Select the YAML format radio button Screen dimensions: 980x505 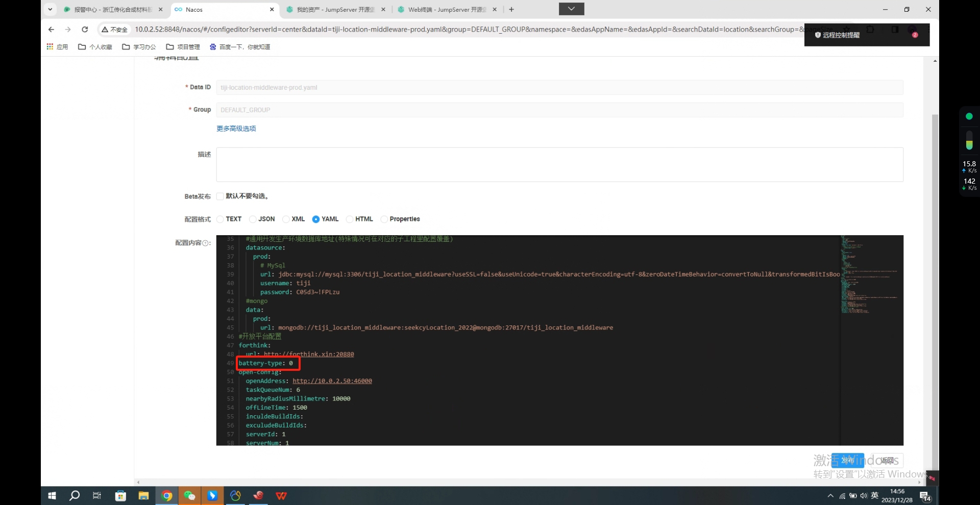316,219
